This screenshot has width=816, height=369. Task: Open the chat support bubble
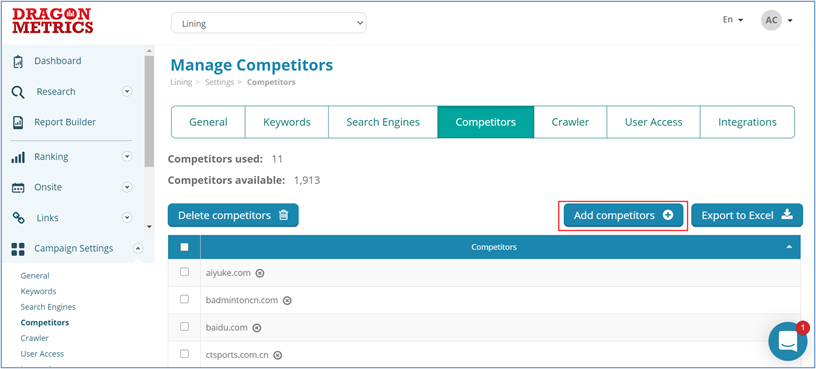pyautogui.click(x=787, y=341)
